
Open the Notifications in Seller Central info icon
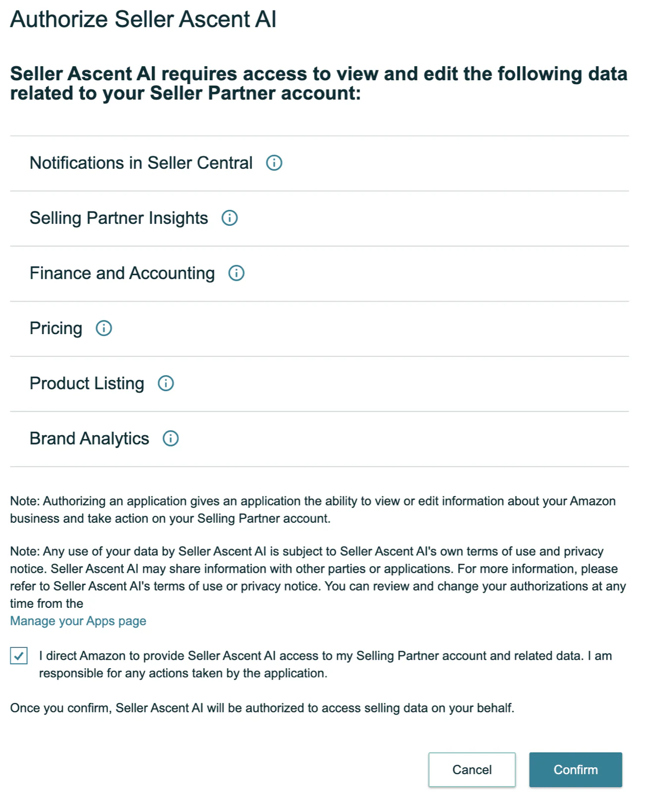point(274,162)
